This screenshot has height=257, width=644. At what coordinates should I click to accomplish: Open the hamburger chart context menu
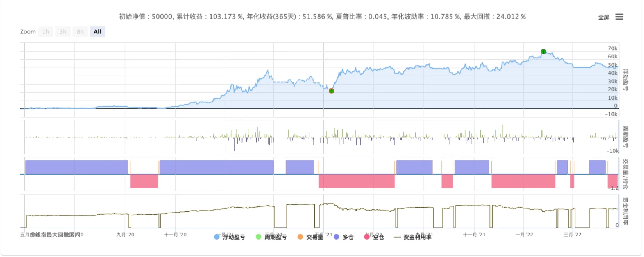pyautogui.click(x=619, y=17)
